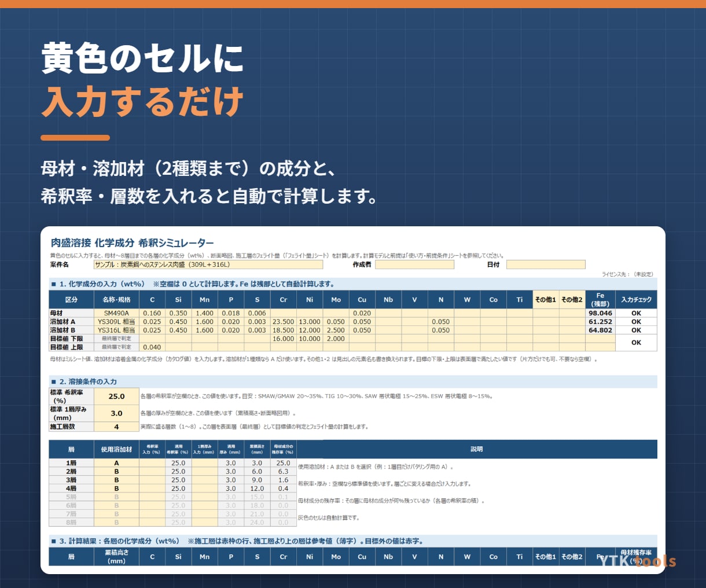Click 溶加材 B Fe remainder value 64.802
Viewport: 706px width, 588px height.
pyautogui.click(x=600, y=330)
